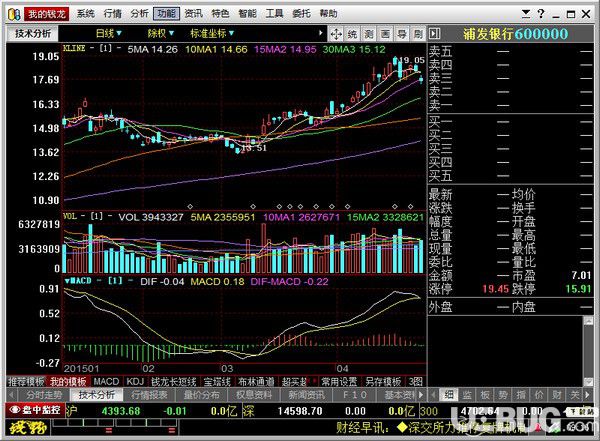Select the 价 side tab
The height and width of the screenshot is (441, 600).
tap(539, 395)
